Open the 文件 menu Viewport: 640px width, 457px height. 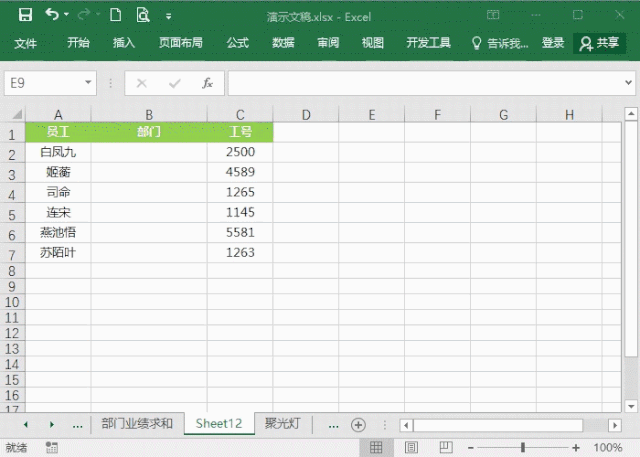(25, 43)
